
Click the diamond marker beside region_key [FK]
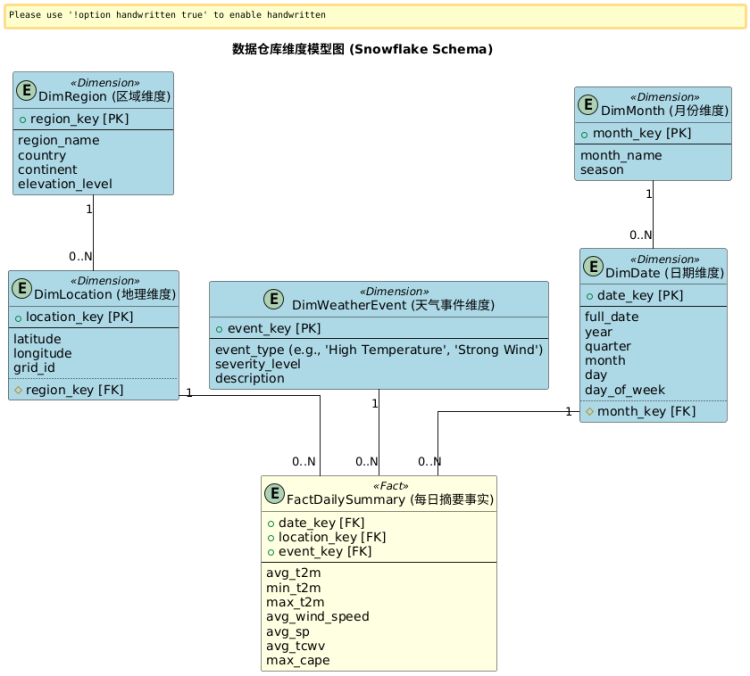[18, 390]
